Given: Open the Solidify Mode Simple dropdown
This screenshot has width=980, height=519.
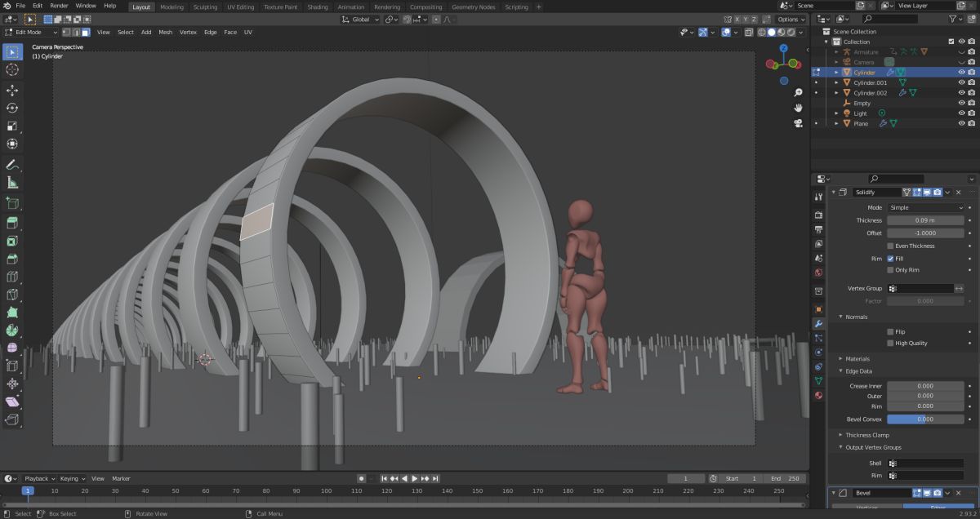Looking at the screenshot, I should coord(925,208).
